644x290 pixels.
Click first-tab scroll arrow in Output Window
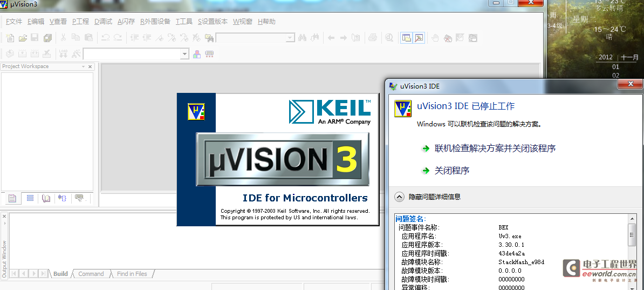(x=13, y=274)
